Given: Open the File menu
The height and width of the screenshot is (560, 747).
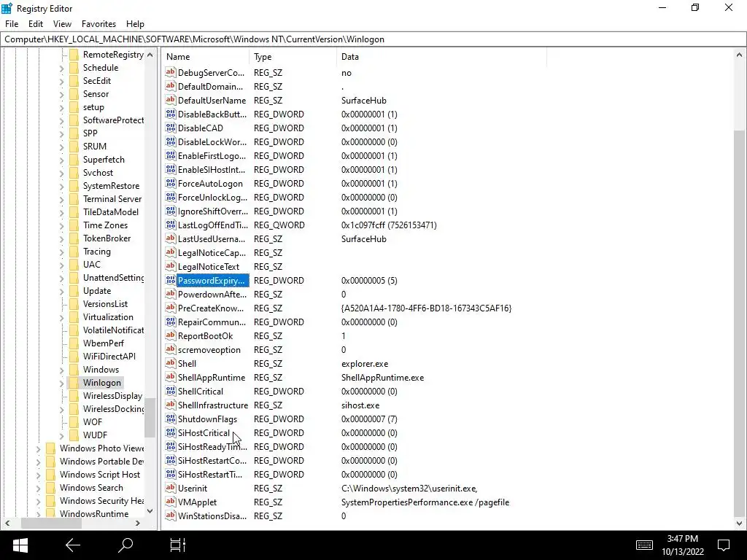Looking at the screenshot, I should click(12, 24).
